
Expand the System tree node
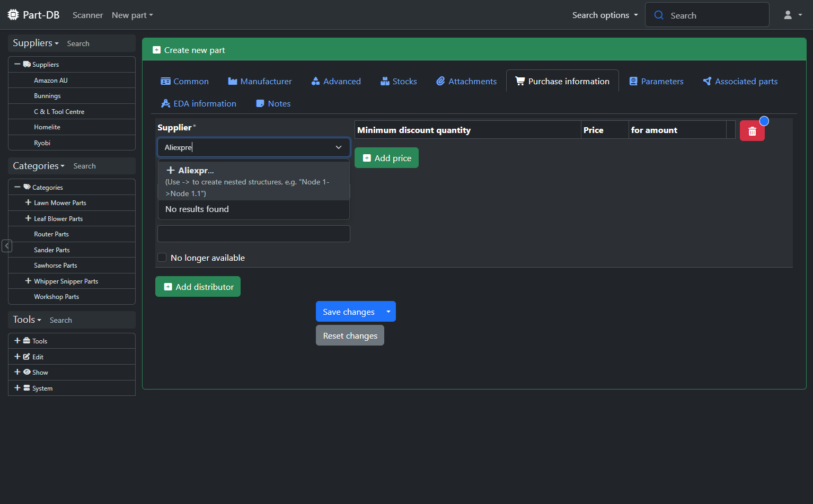click(17, 388)
